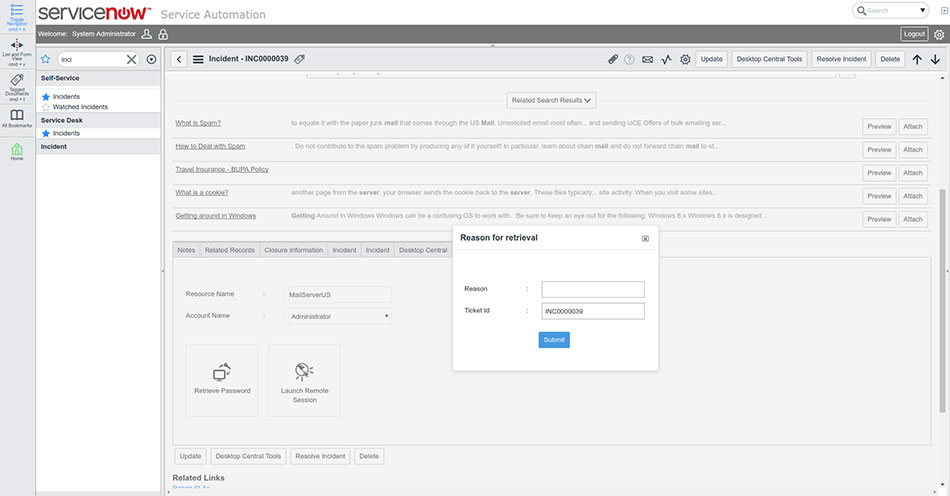Click the Submit button in the dialog
This screenshot has height=496, width=950.
(x=554, y=340)
